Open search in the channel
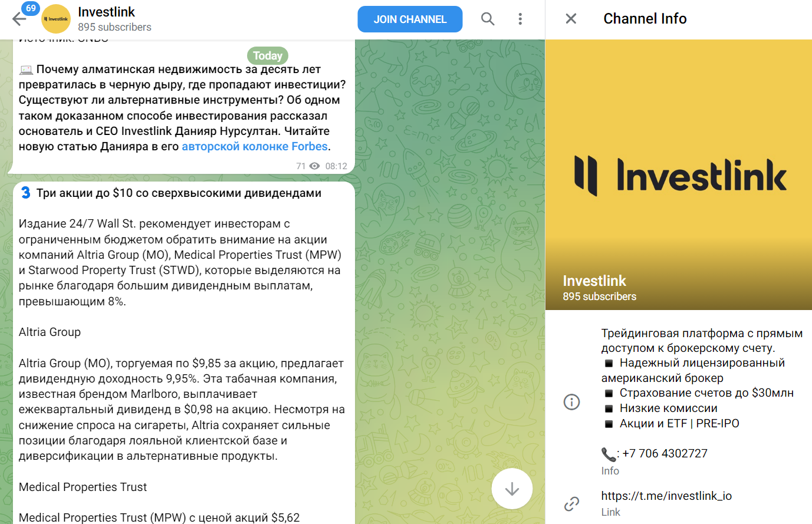This screenshot has height=524, width=812. tap(488, 19)
